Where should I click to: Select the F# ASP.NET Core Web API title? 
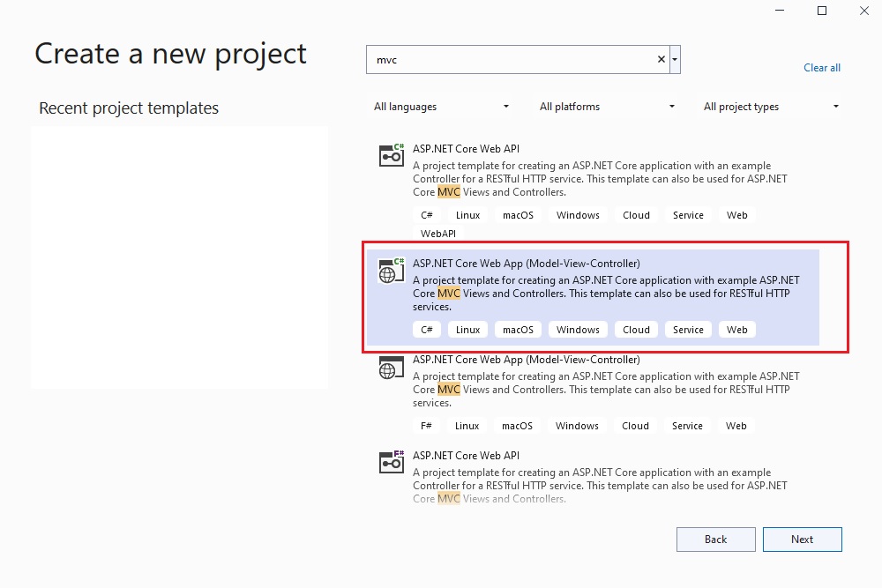pos(466,456)
